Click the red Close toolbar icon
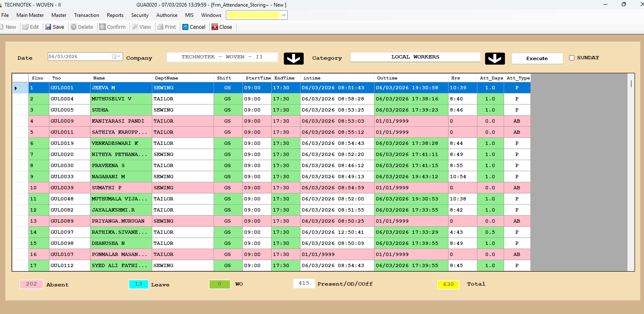Screen dimensions: 644x314 point(214,27)
